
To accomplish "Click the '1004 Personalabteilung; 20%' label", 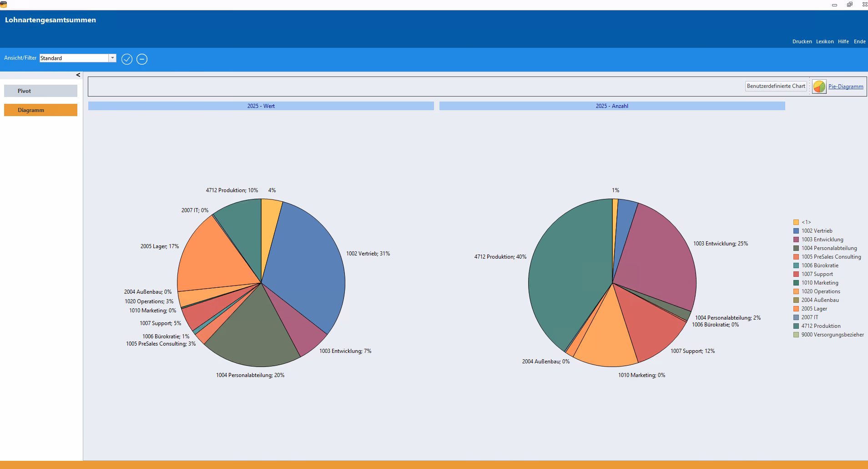I will tap(250, 375).
